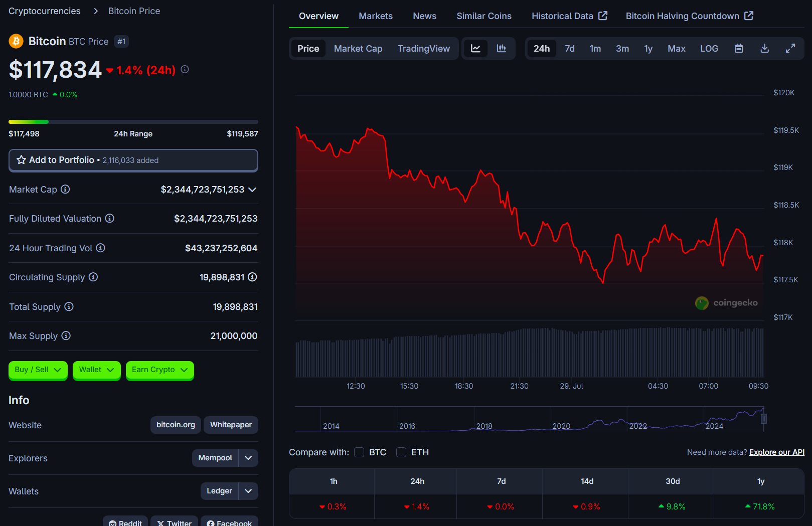Open the Earn Crypto dropdown
Viewport: 812px width, 526px height.
coord(160,370)
